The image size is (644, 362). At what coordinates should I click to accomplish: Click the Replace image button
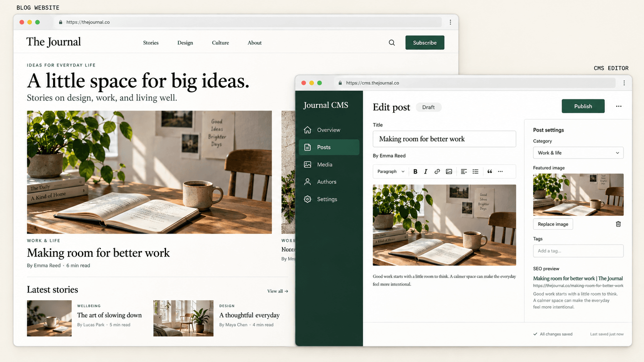click(x=553, y=224)
